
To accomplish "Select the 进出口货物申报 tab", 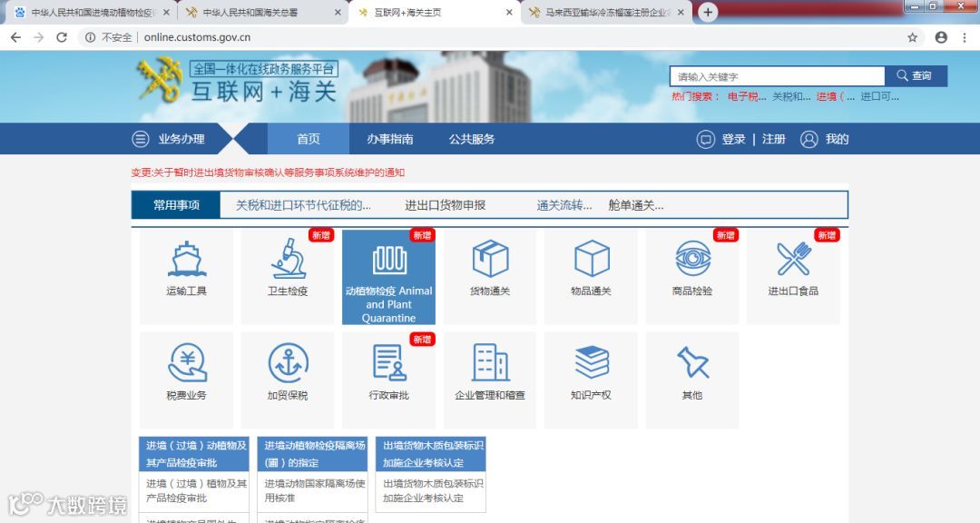I will tap(445, 205).
